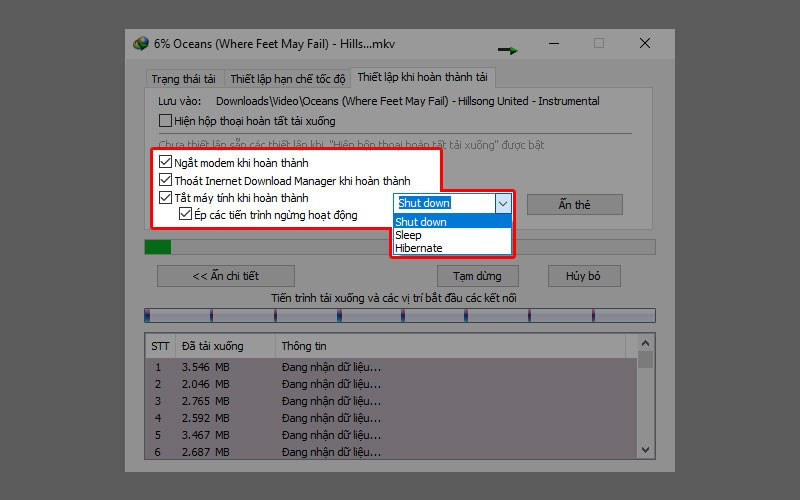Uncheck Tắt máy tính khi hoàn thành
The height and width of the screenshot is (500, 800).
point(165,197)
